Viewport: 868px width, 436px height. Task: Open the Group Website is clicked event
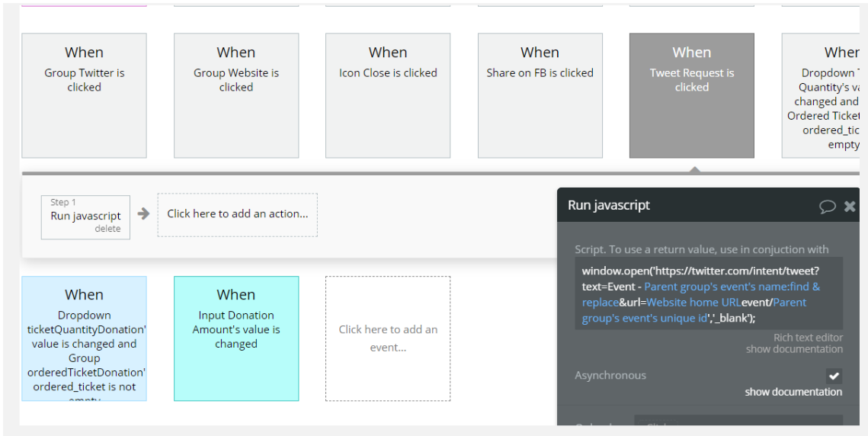coord(236,95)
